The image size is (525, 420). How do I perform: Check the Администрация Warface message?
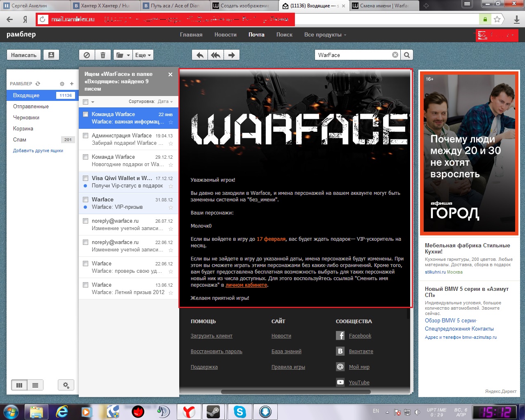pos(86,135)
